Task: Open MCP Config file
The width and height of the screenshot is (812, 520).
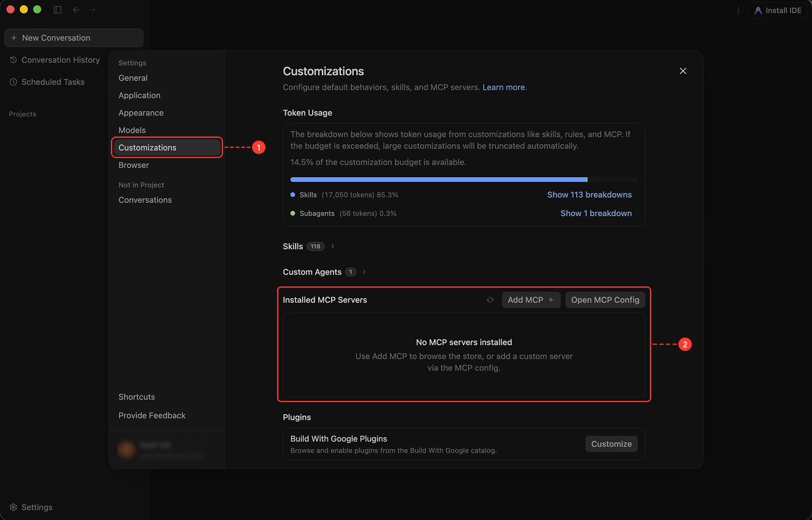Action: [x=605, y=300]
